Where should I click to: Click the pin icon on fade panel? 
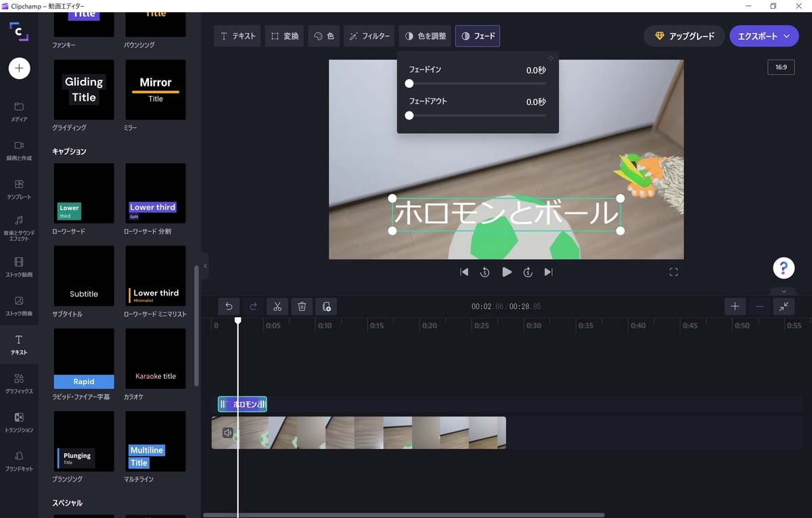pyautogui.click(x=551, y=59)
